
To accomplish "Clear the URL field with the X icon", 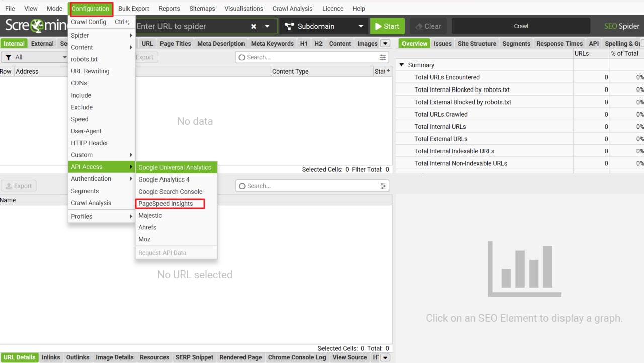I will (x=254, y=26).
